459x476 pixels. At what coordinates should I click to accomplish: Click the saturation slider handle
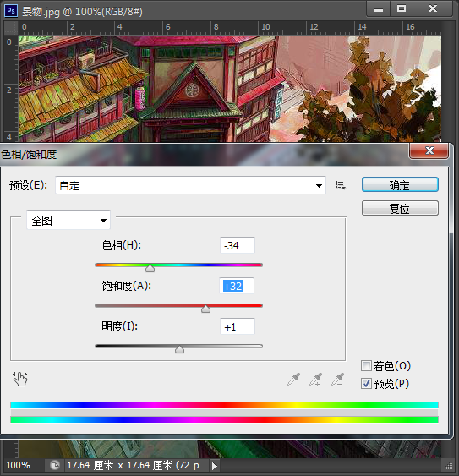(205, 309)
